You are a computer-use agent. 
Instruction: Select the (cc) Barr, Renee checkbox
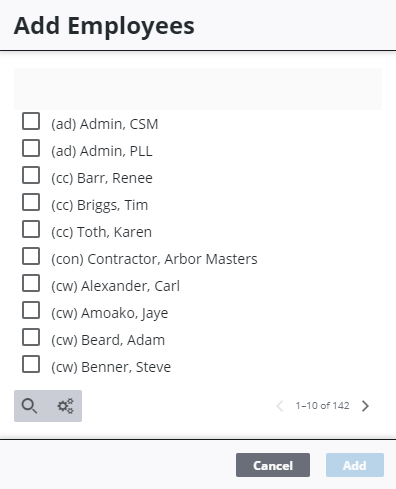31,175
